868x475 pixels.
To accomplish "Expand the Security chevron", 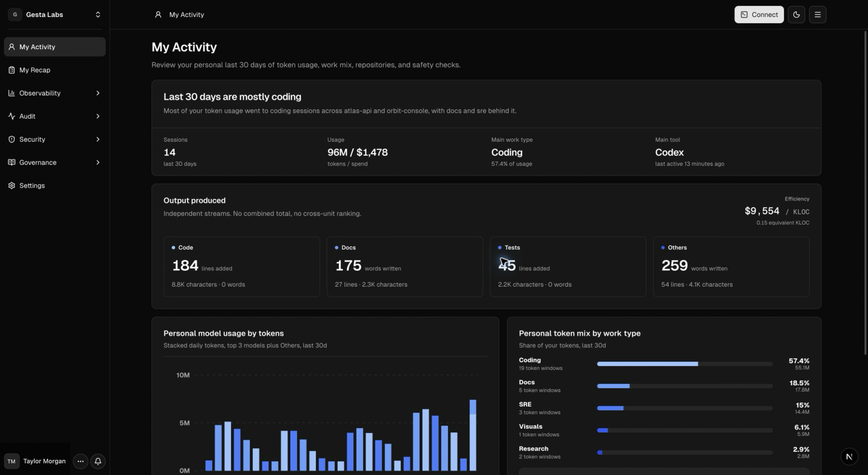I will [x=98, y=139].
